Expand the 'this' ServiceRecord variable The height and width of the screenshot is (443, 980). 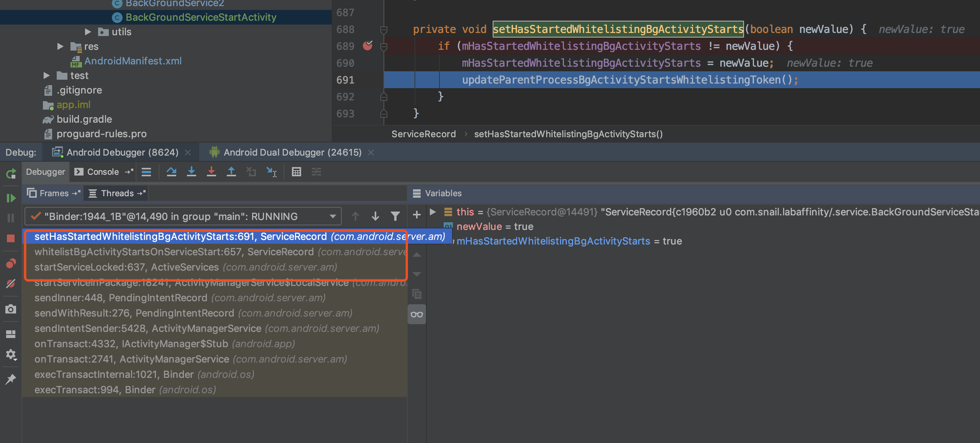[x=433, y=212]
